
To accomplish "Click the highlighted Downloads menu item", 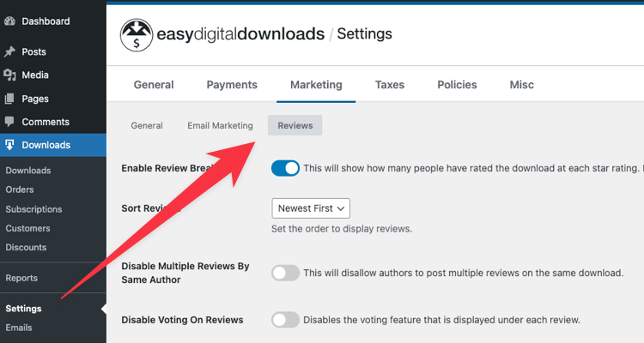I will [53, 145].
